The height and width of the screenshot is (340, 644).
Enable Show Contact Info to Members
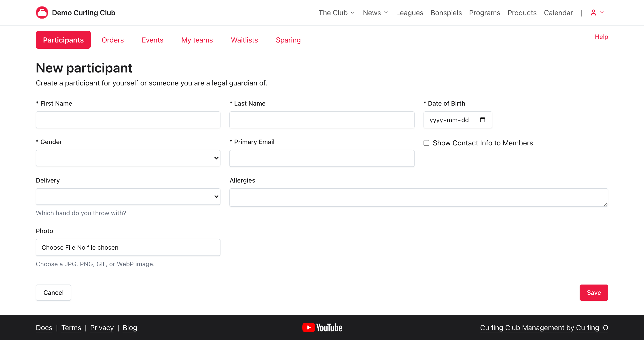click(426, 143)
